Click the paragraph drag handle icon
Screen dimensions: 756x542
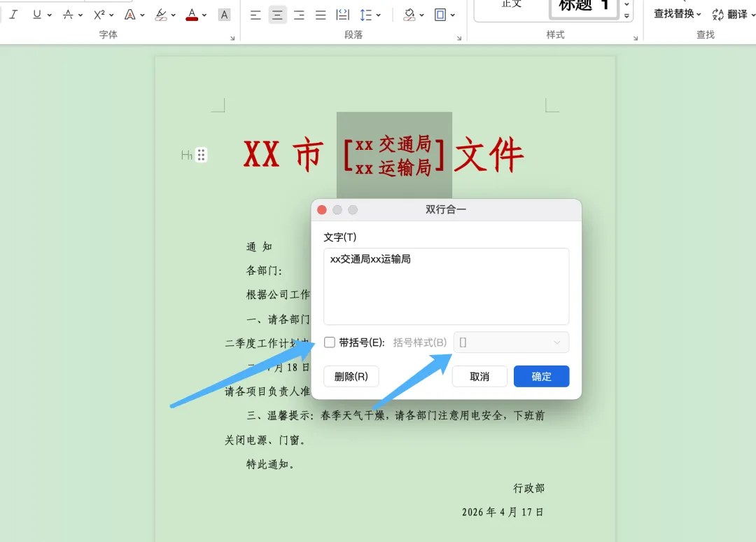click(201, 155)
